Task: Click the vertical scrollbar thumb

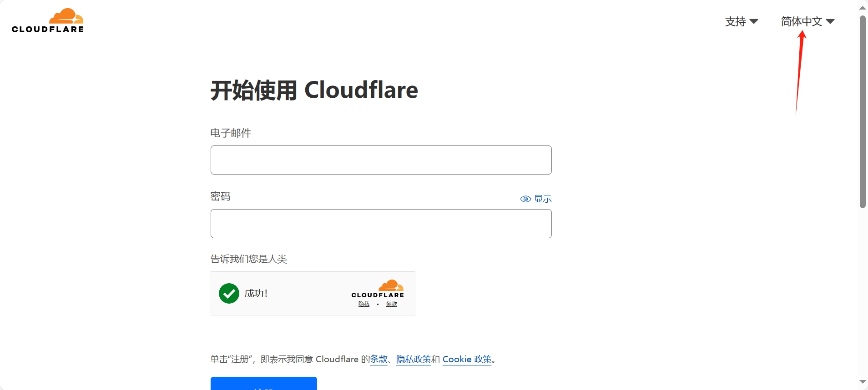Action: (x=863, y=112)
